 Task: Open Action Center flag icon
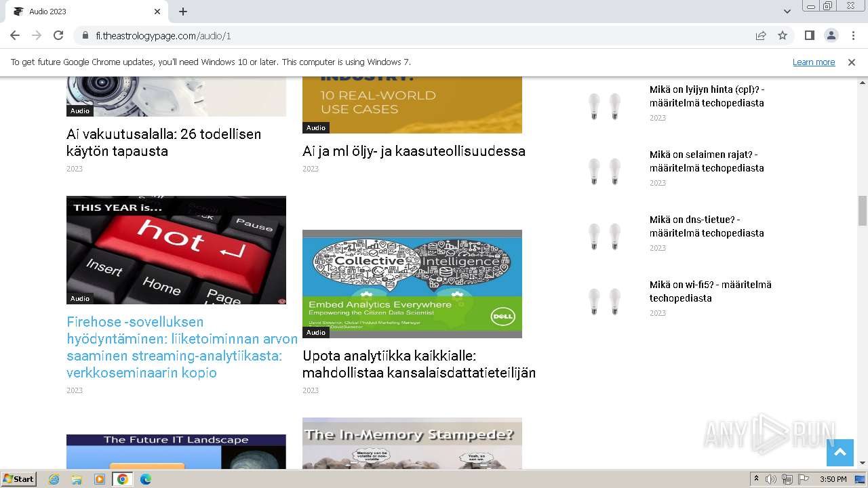804,479
